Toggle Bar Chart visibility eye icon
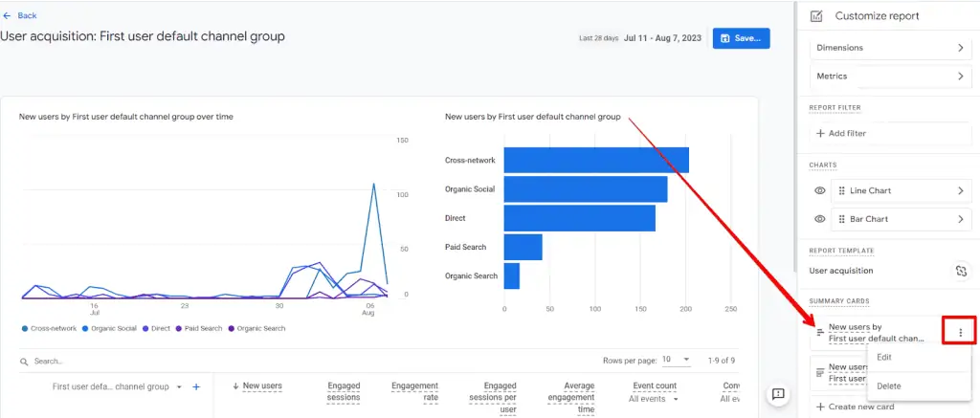 (x=820, y=219)
